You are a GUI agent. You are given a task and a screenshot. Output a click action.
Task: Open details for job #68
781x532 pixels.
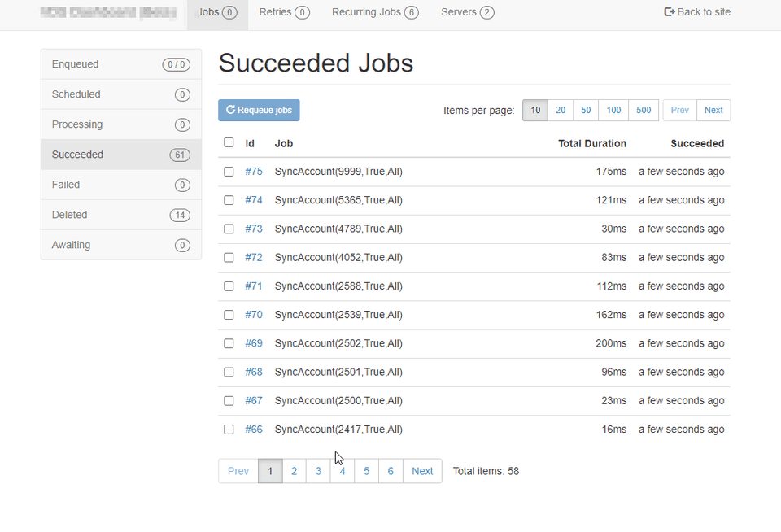coord(253,372)
